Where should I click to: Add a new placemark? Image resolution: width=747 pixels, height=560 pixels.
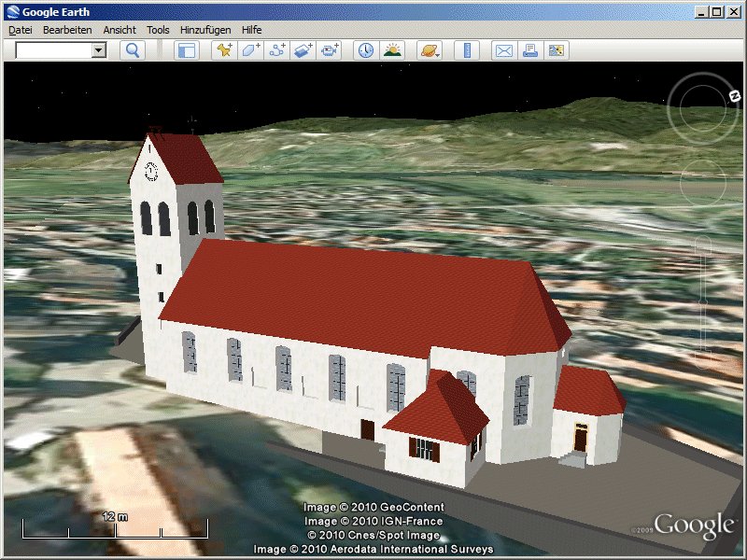pos(224,50)
